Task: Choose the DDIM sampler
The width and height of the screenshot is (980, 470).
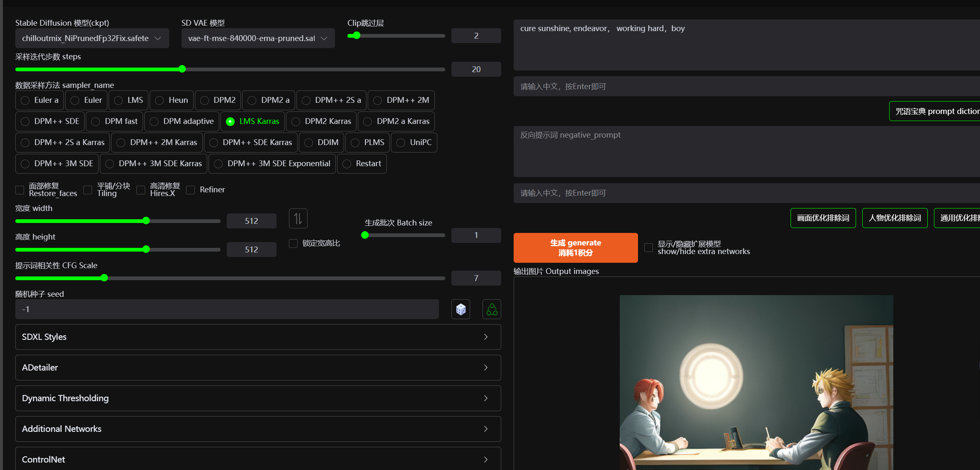Action: pos(321,143)
